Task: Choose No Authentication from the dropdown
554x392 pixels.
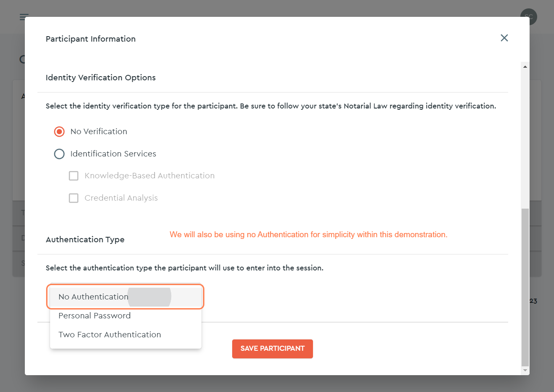Action: 126,297
